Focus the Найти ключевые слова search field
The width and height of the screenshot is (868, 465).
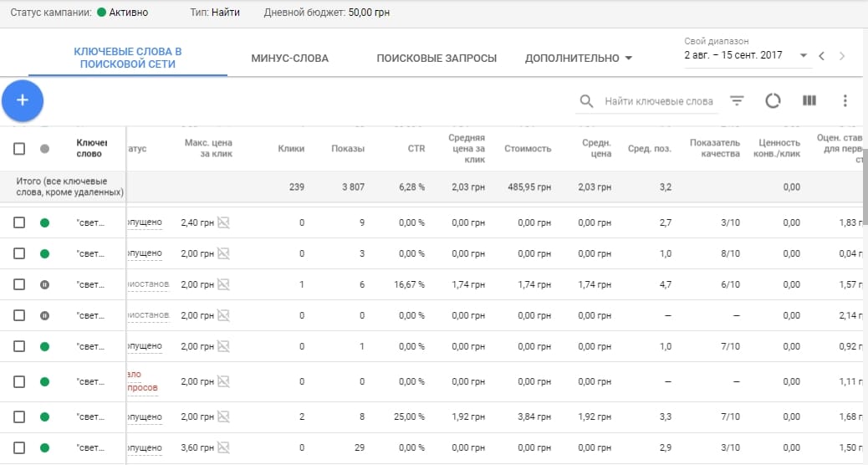659,101
